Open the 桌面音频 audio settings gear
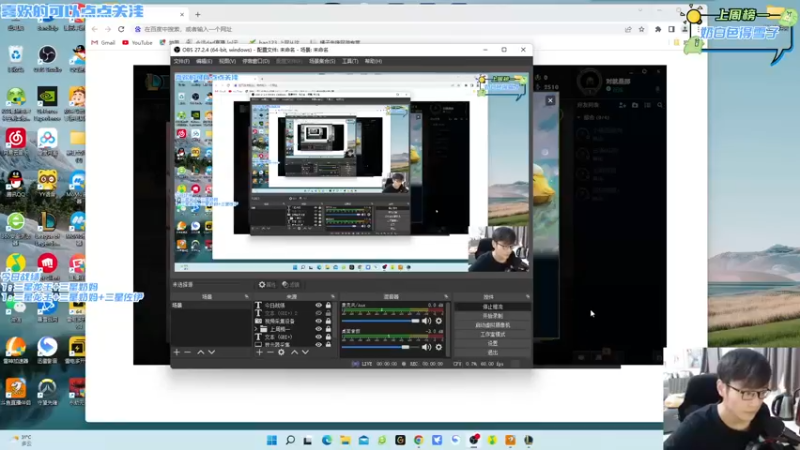Screen dimensions: 800x450 [438, 347]
